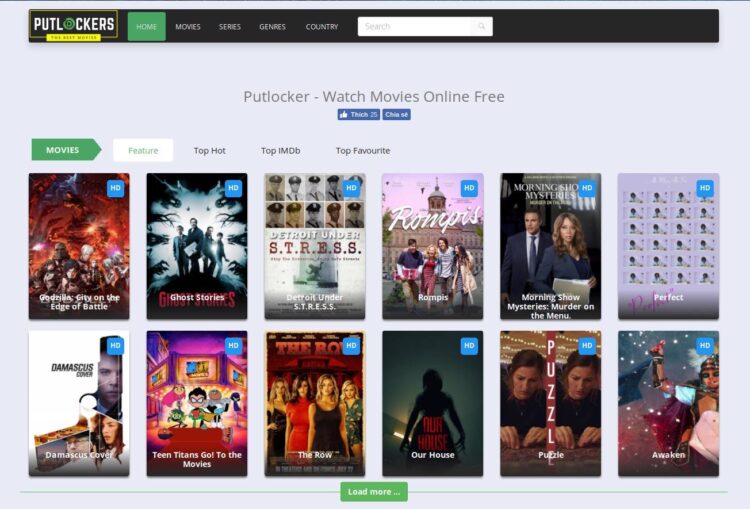This screenshot has width=750, height=509.
Task: Open the Puzzle movie poster
Action: point(551,403)
